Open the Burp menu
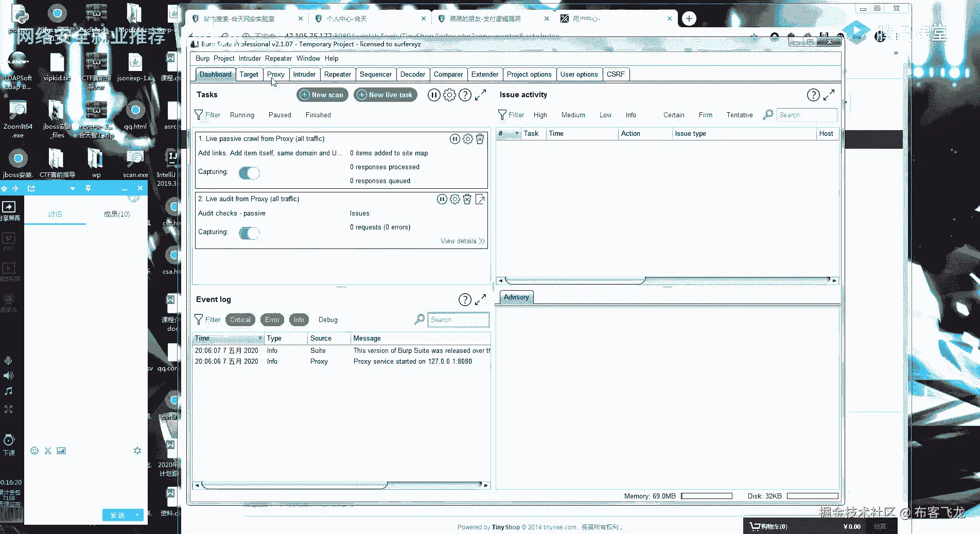980x534 pixels. click(203, 59)
